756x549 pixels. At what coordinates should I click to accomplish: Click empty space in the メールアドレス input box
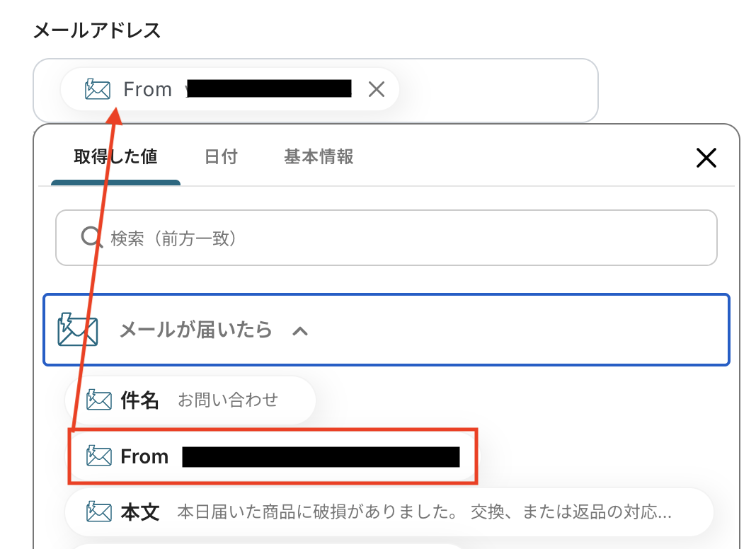pos(496,90)
